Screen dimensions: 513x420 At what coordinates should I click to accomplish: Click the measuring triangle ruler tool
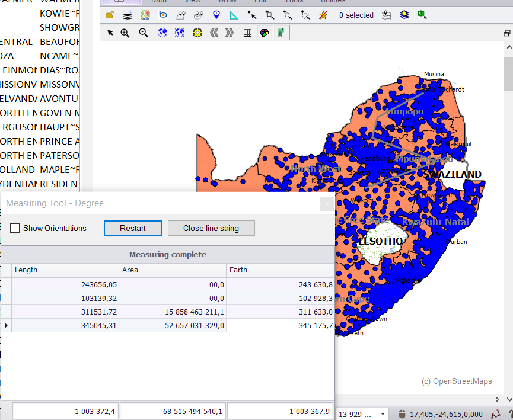(234, 15)
